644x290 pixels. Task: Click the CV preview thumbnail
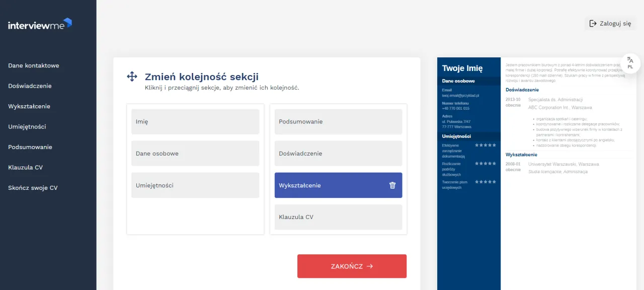tap(537, 174)
